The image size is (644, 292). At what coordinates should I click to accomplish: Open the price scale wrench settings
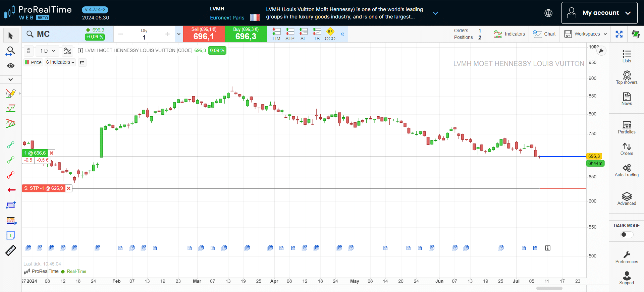tap(601, 51)
